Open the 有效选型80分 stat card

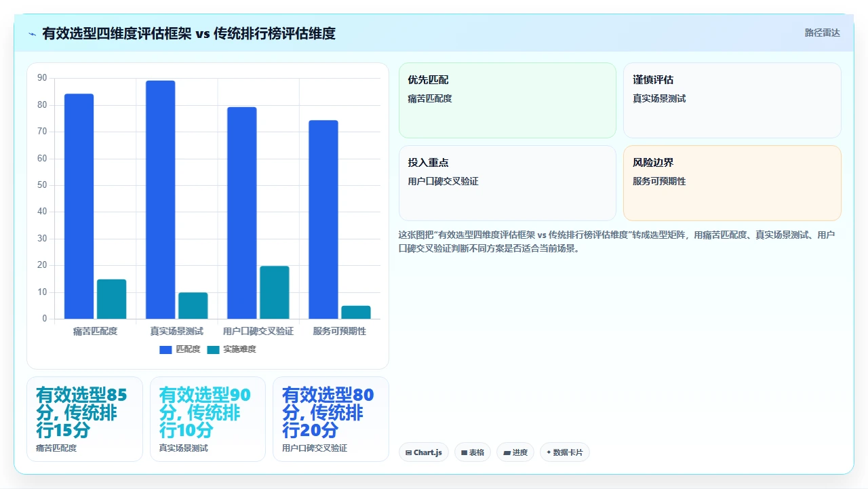331,419
